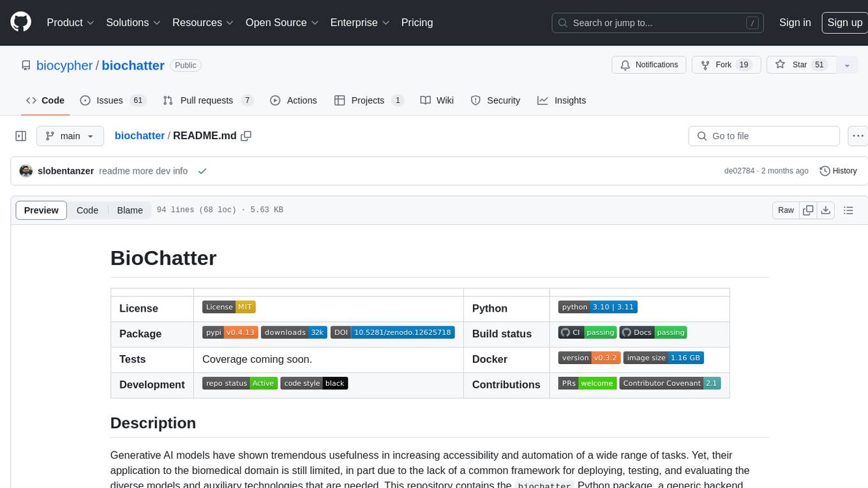The height and width of the screenshot is (488, 868).
Task: Click the PRs welcome badge
Action: [588, 383]
